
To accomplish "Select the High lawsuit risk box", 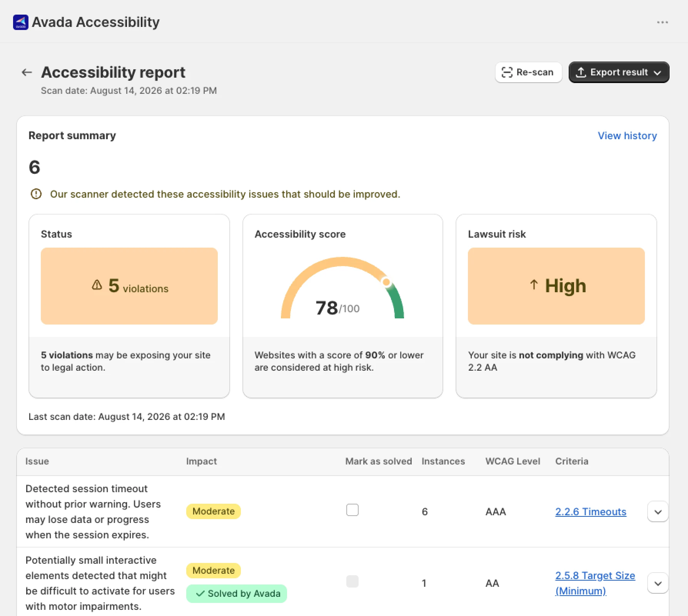I will click(556, 286).
